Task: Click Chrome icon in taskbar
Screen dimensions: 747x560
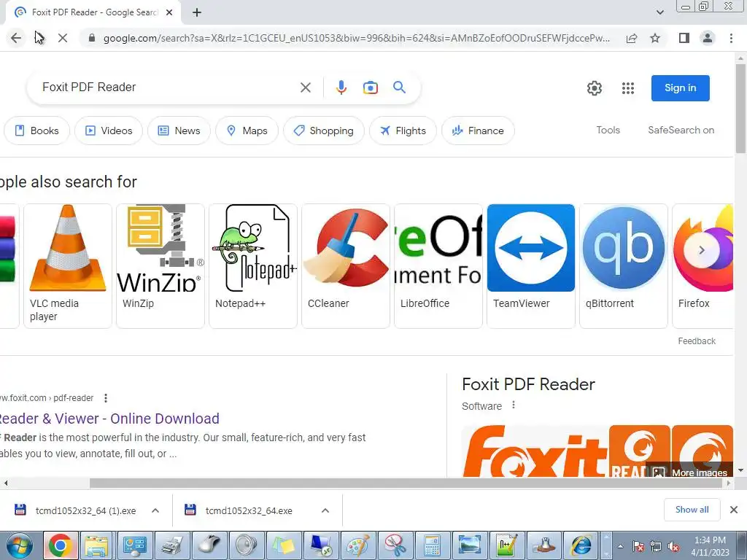Action: tap(60, 545)
